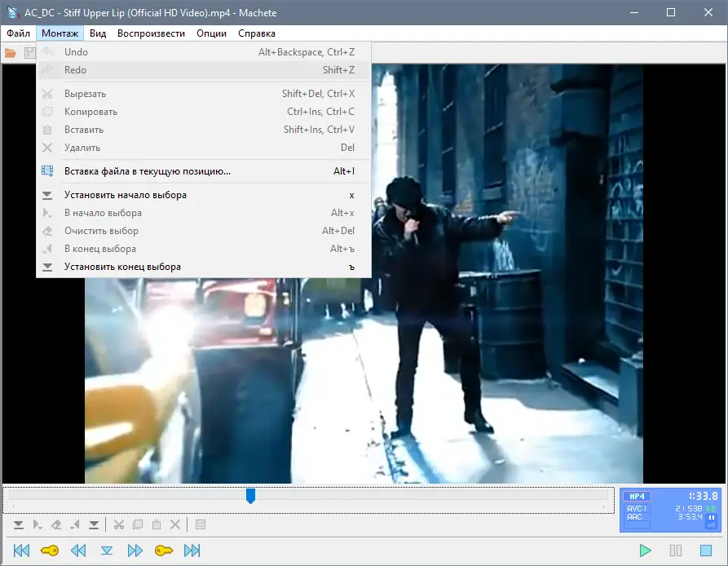
Task: Open the Файл menu
Action: (18, 33)
